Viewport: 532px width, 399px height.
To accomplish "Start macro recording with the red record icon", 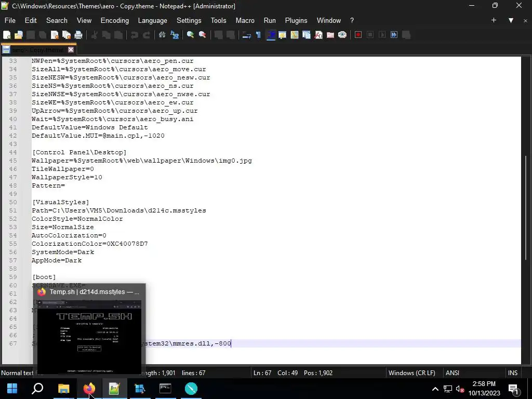I will pos(358,35).
